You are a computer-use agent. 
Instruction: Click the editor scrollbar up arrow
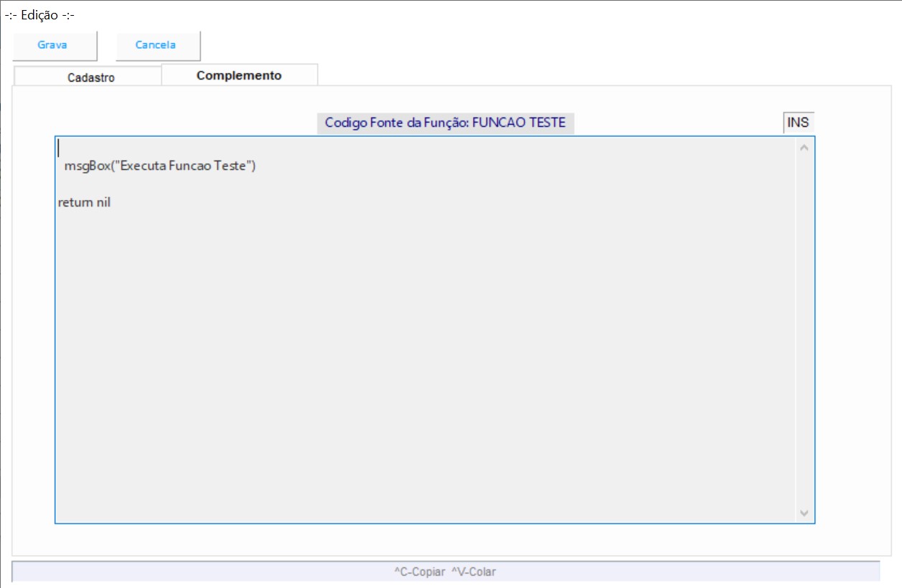[x=804, y=148]
